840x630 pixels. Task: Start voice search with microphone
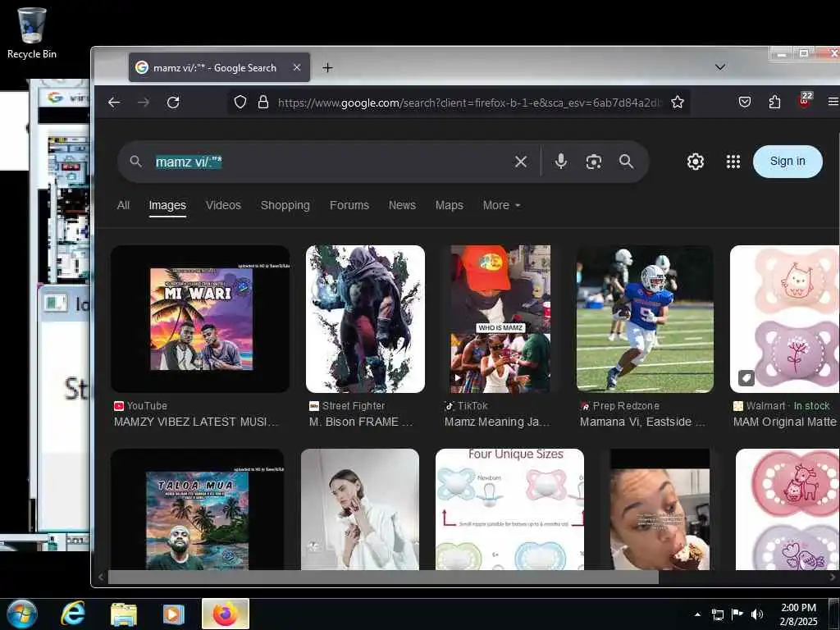pyautogui.click(x=561, y=162)
